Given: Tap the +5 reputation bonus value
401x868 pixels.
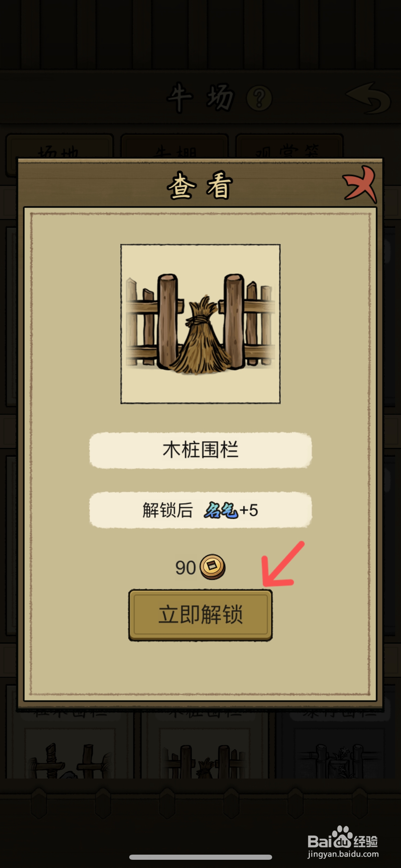Looking at the screenshot, I should pos(249,510).
